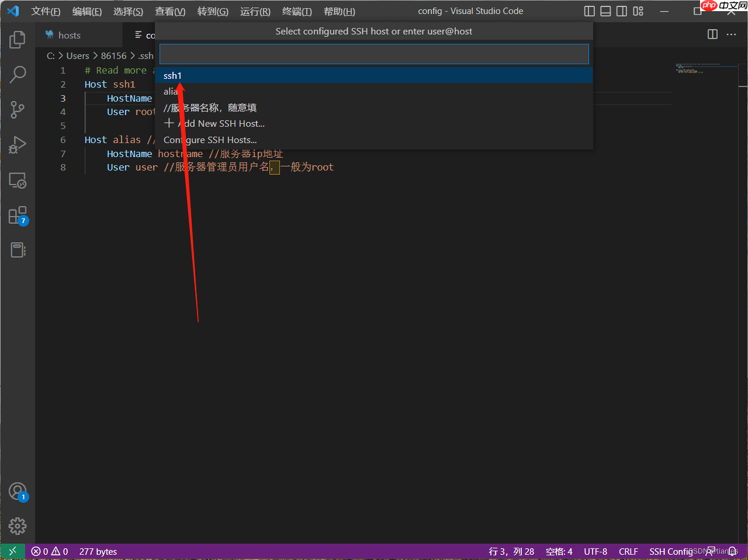Click the green remote window indicator

click(12, 551)
